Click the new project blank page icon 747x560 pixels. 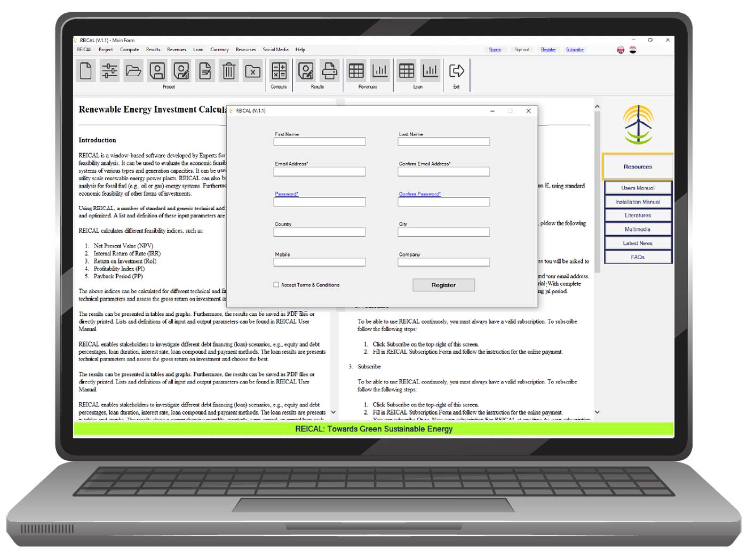tap(86, 71)
